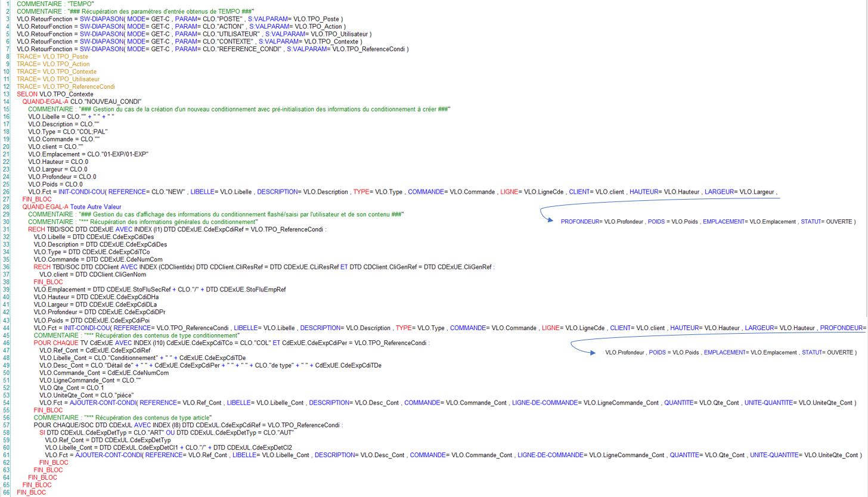Screen dimensions: 868x497
Task: Click line number 46 in the gutter
Action: [7, 343]
